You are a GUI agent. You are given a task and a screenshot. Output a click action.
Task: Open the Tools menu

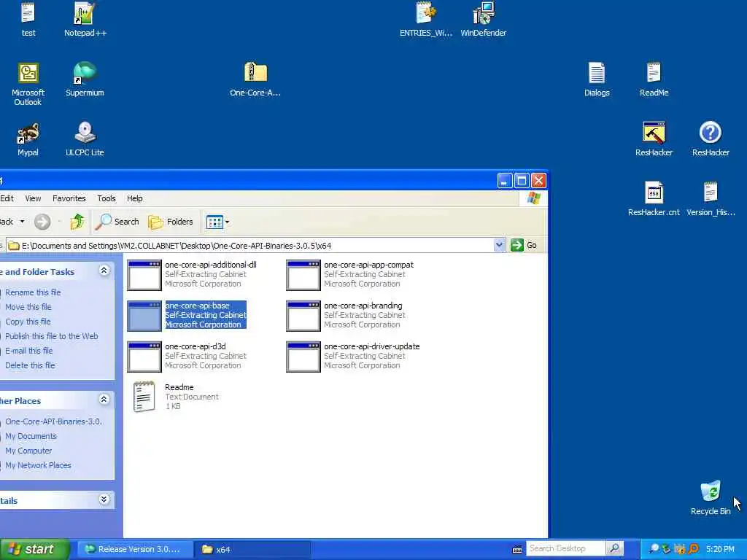107,198
